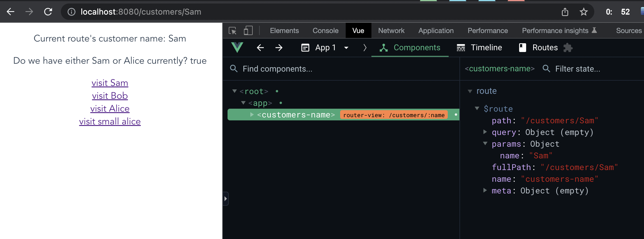This screenshot has height=239, width=644.
Task: Click the chevron next to App 1
Action: pyautogui.click(x=365, y=48)
